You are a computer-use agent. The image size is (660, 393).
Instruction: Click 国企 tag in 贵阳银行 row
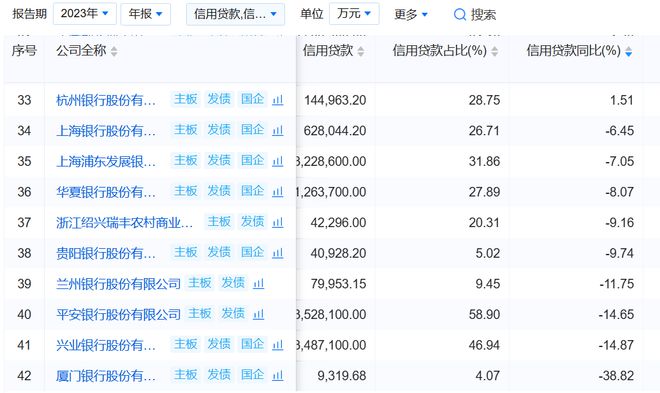pos(252,252)
